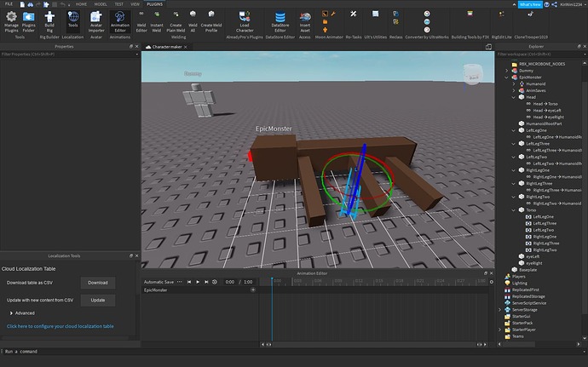Select HumanoidRootPart in Explorer
588x367 pixels.
tap(544, 123)
